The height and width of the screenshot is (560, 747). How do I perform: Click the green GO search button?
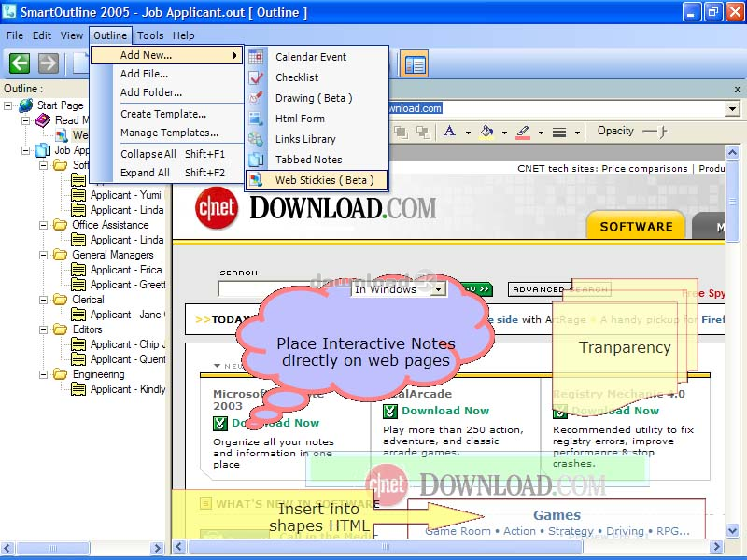click(476, 288)
